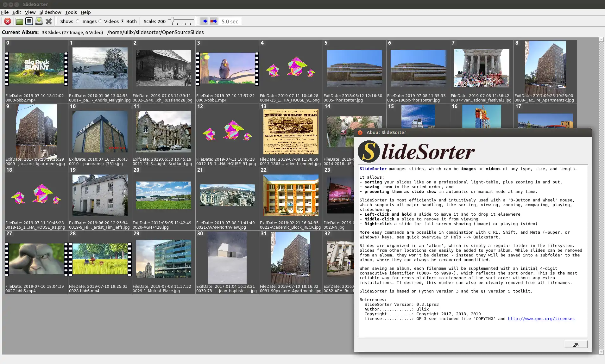The image size is (605, 364).
Task: Close the About SlideSorter dialog
Action: click(x=360, y=133)
